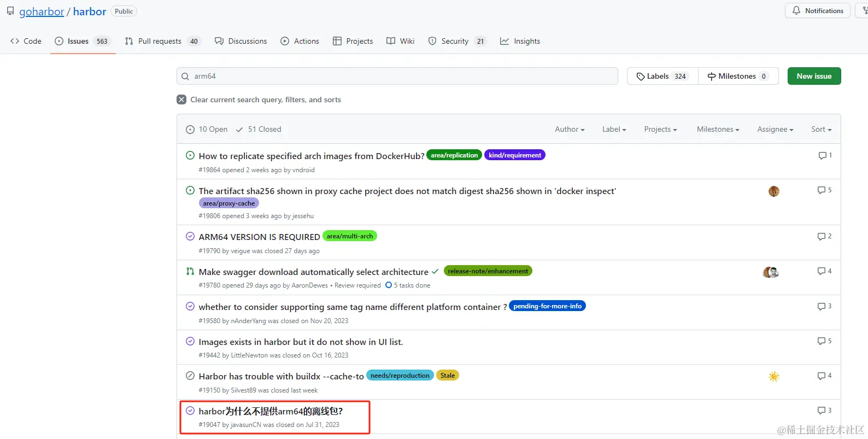Show the 10 Open issues
This screenshot has height=439, width=868.
(207, 130)
